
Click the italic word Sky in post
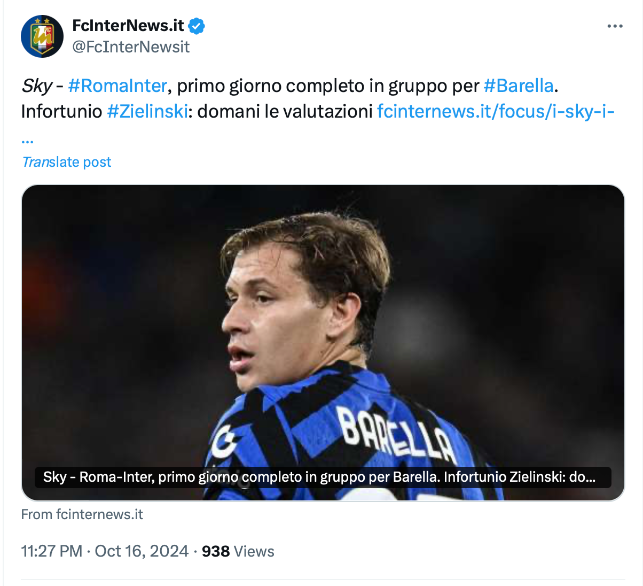tap(36, 87)
